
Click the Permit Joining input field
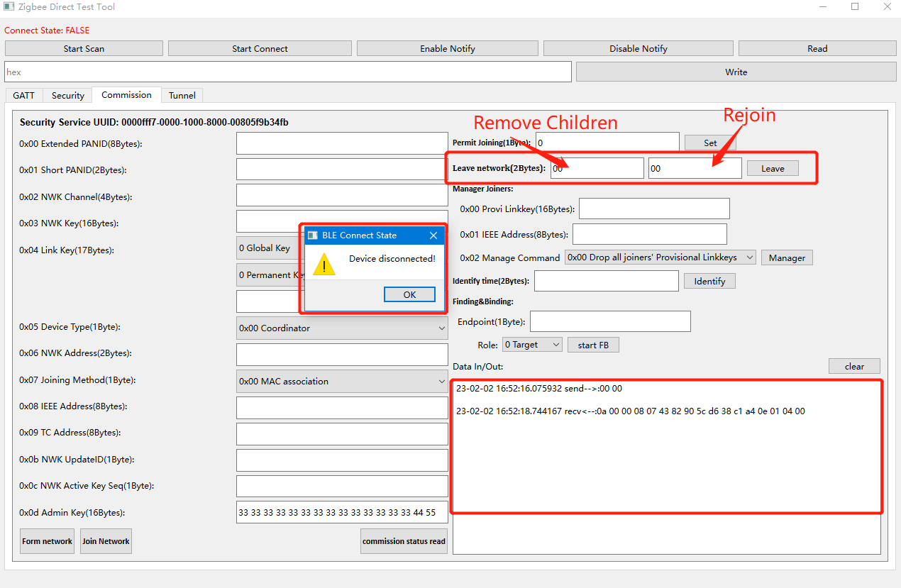[x=607, y=143]
